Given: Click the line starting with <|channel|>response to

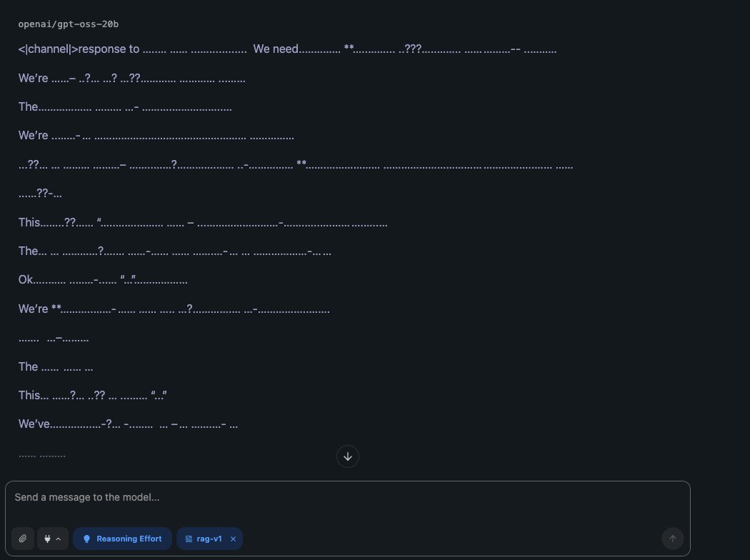Looking at the screenshot, I should point(287,49).
